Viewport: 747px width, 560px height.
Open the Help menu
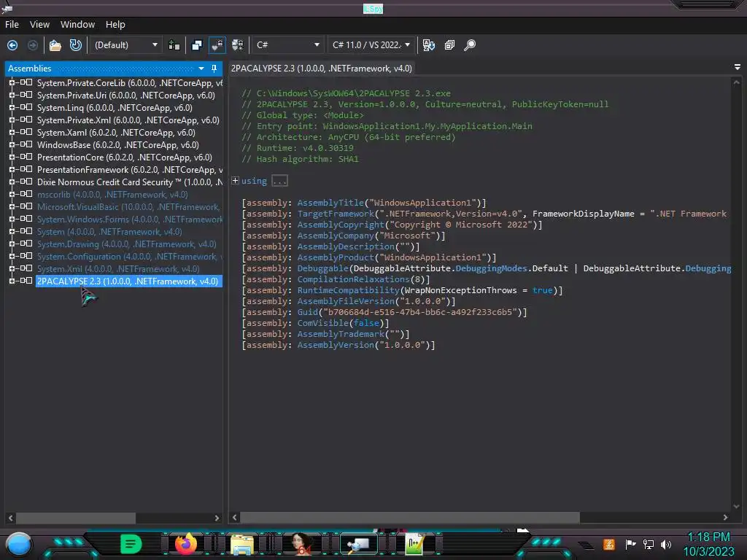point(115,24)
